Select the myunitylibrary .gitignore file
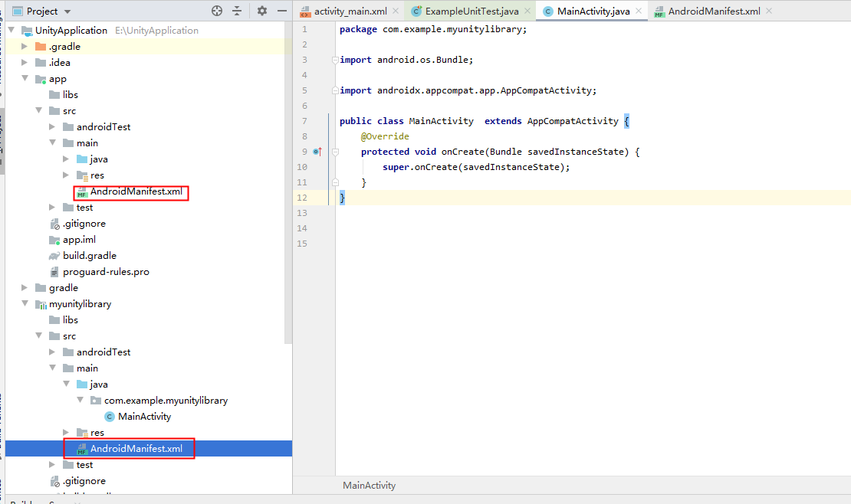Screen dimensions: 851x504 click(77, 481)
